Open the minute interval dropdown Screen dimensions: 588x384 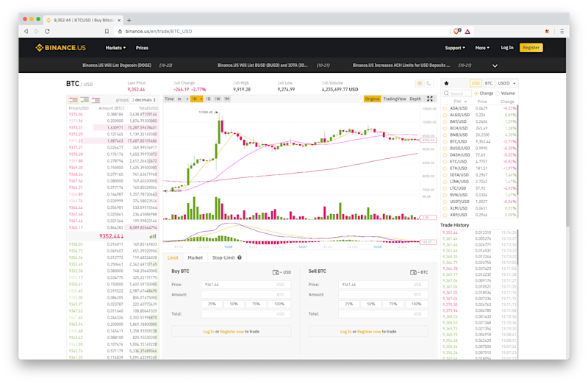tap(182, 99)
